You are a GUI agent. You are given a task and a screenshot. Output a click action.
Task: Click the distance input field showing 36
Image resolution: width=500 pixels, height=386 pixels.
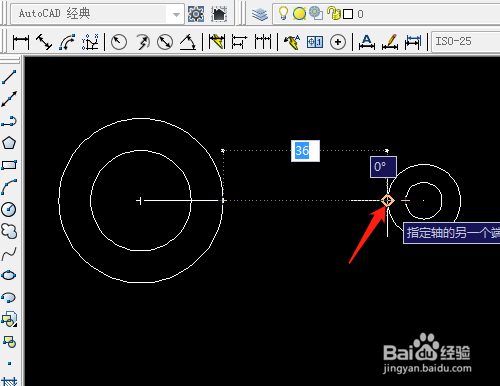[305, 151]
